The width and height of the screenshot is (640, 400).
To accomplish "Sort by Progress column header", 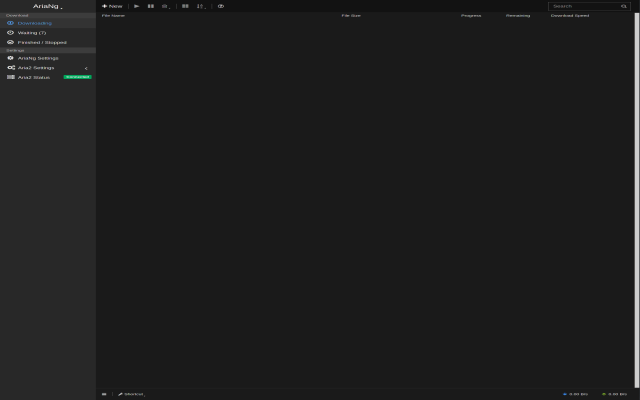I will (471, 16).
